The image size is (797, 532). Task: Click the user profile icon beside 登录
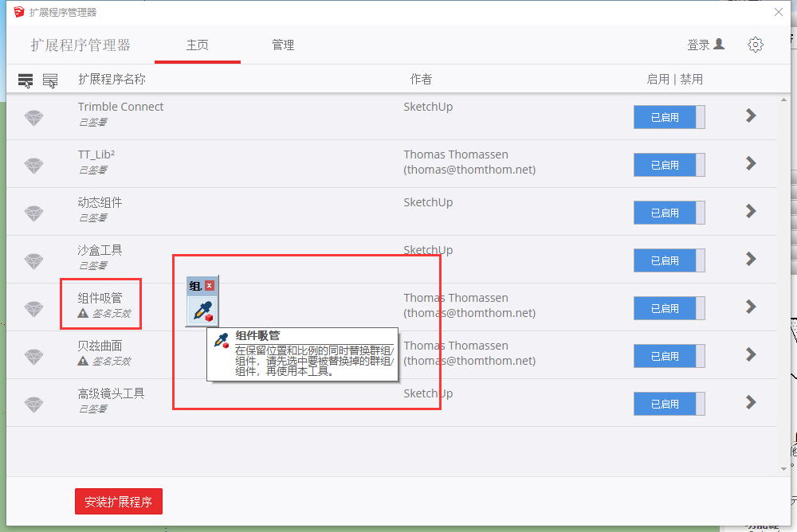pos(719,45)
